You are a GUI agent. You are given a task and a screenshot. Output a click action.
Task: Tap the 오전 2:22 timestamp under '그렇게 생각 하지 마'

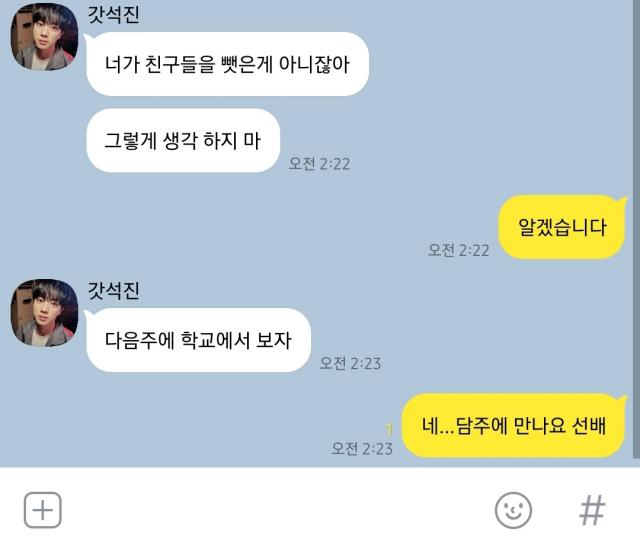click(x=319, y=164)
